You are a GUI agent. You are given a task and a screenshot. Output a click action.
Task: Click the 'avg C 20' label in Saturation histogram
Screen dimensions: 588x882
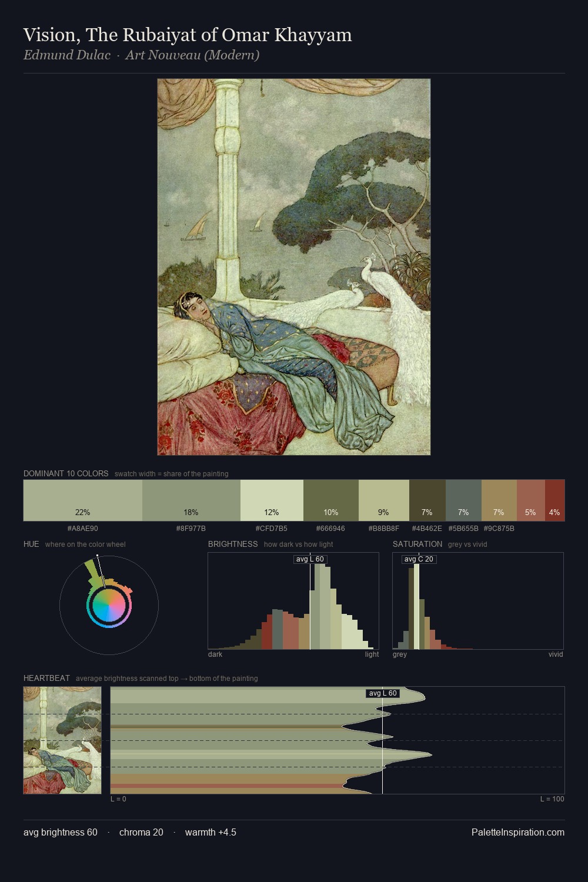pos(419,559)
